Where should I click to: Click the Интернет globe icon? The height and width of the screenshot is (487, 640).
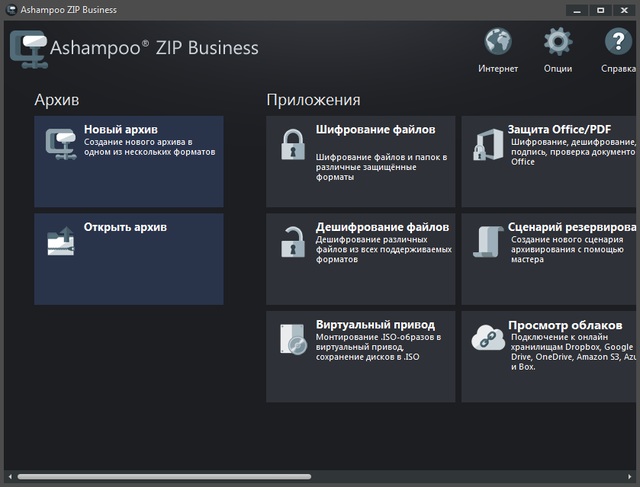tap(498, 42)
